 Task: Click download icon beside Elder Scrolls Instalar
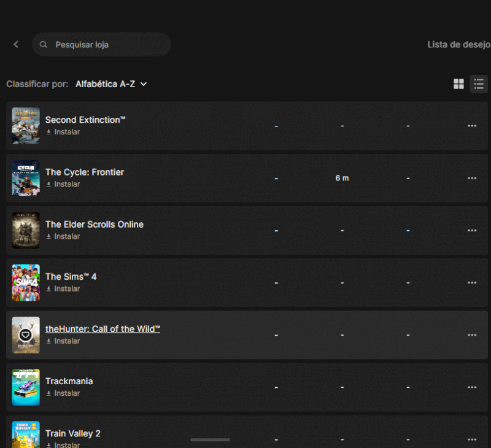pyautogui.click(x=48, y=237)
